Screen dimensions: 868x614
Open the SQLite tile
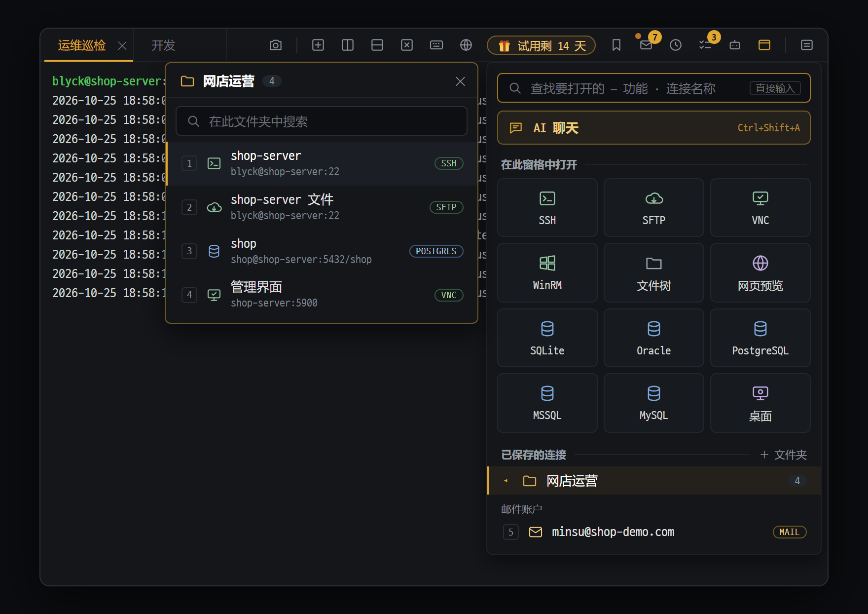click(x=547, y=338)
